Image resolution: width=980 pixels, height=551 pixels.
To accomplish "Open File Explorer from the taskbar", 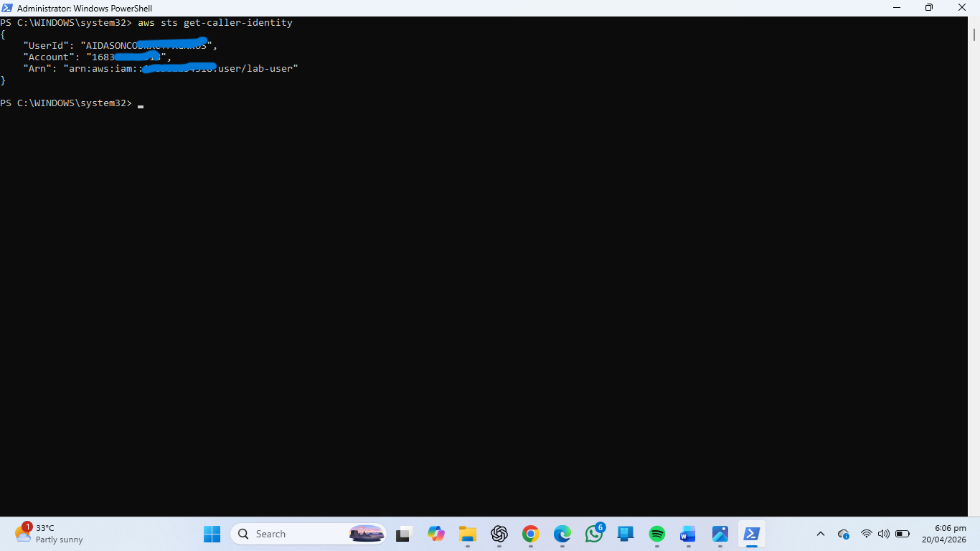I will coord(468,534).
